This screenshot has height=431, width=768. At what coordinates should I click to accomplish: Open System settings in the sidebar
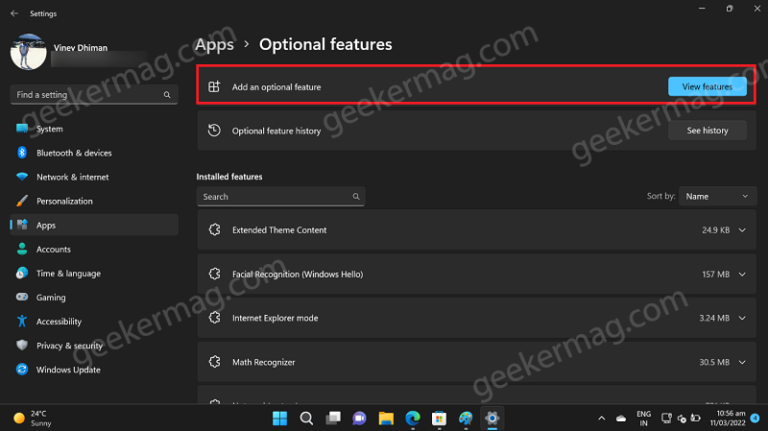[x=49, y=129]
